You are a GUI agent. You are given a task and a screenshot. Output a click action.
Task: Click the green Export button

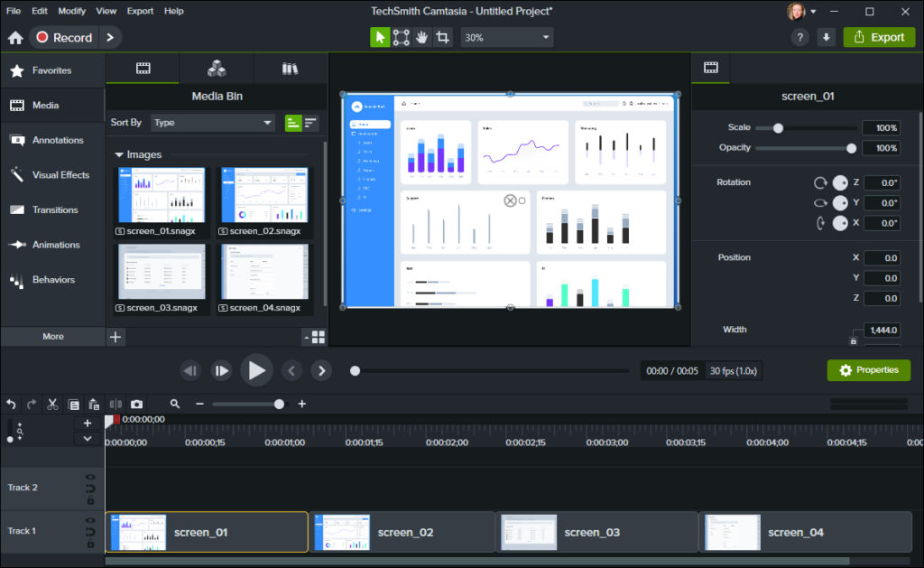tap(879, 37)
